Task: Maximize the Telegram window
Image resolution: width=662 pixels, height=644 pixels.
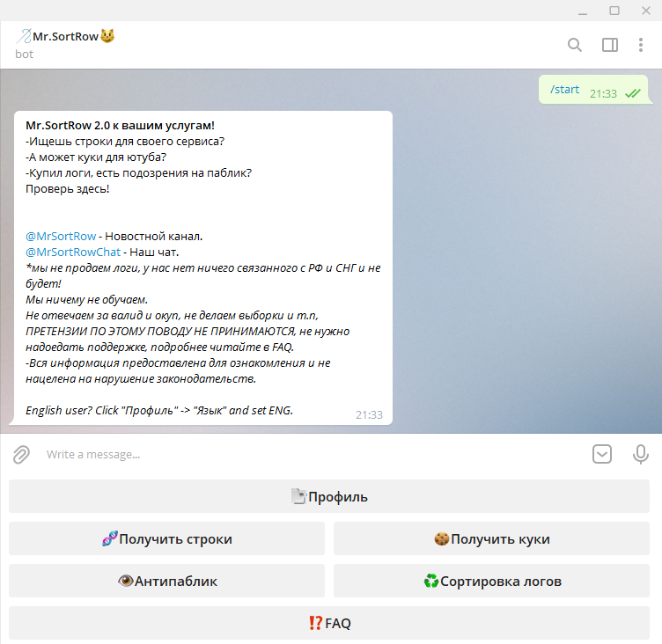Action: pos(614,11)
